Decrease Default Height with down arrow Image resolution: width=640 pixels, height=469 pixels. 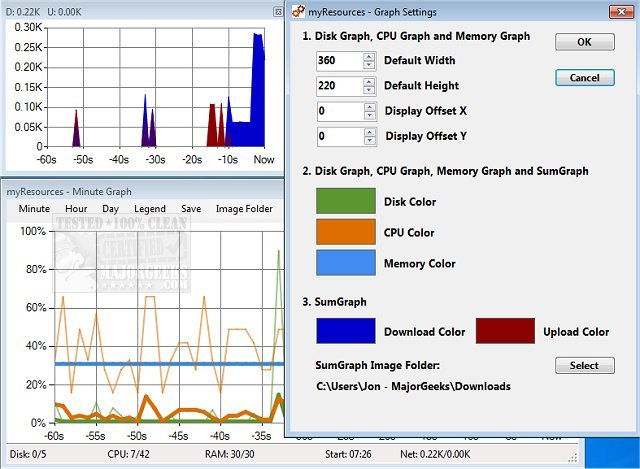369,90
